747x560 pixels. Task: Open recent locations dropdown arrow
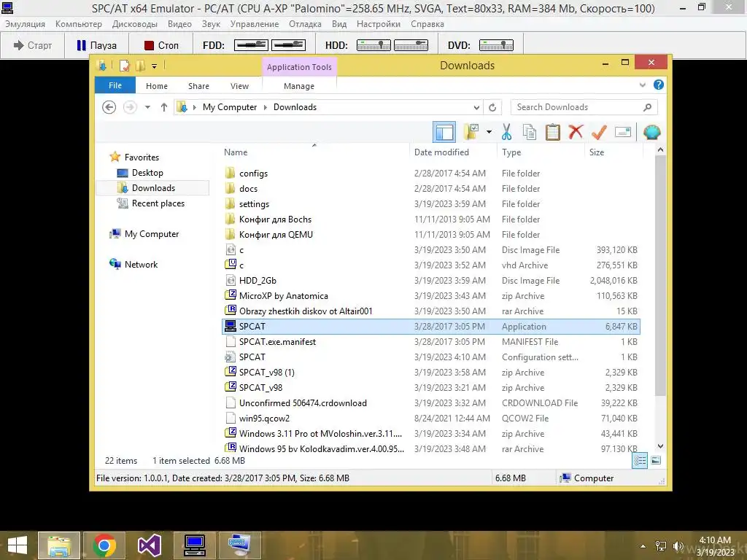(147, 107)
